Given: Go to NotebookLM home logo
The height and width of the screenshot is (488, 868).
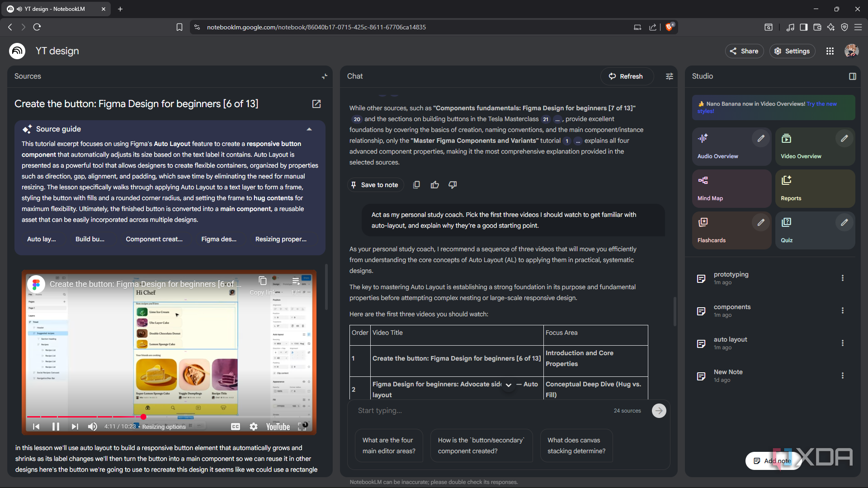Looking at the screenshot, I should point(17,51).
